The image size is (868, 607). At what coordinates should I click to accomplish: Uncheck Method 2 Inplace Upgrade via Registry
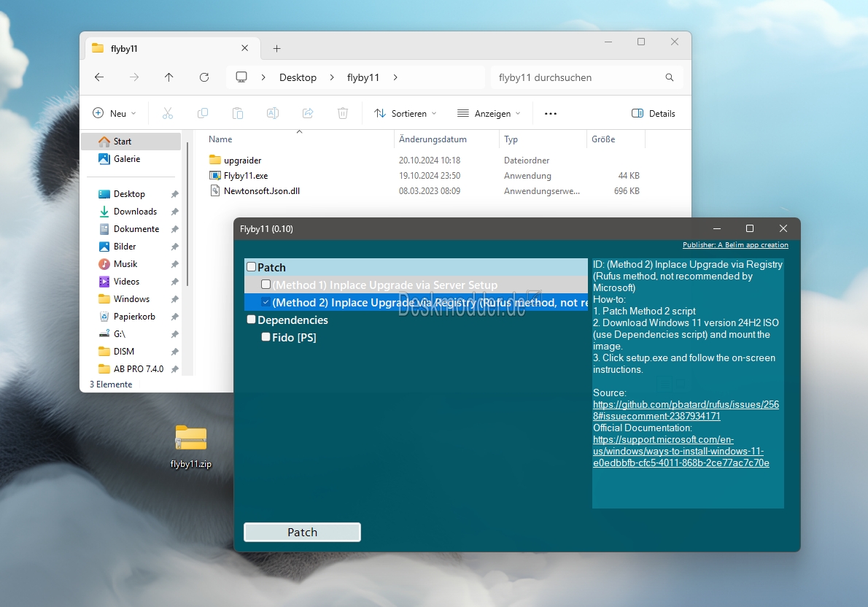click(x=266, y=302)
